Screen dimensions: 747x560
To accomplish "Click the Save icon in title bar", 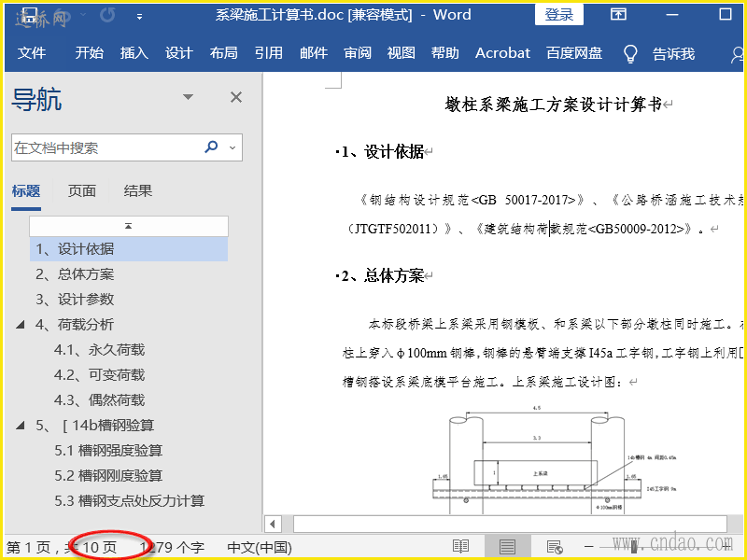I will point(29,15).
